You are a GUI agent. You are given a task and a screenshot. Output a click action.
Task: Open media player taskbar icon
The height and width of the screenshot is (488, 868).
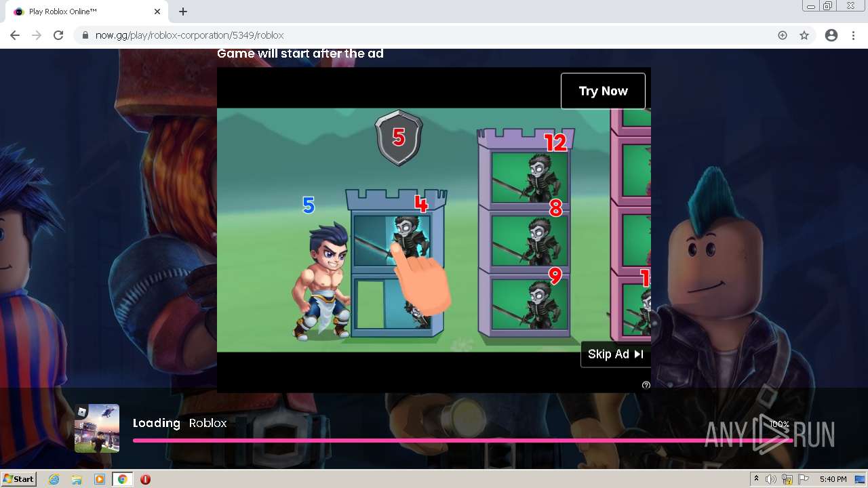point(100,479)
